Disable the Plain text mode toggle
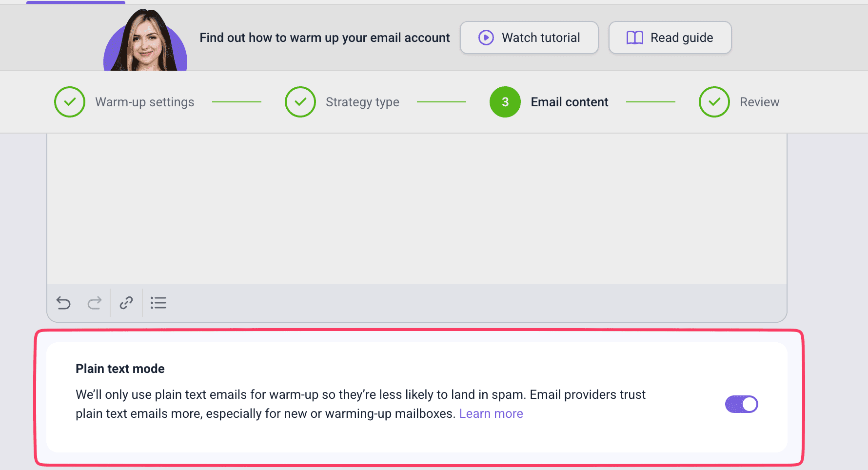 741,404
